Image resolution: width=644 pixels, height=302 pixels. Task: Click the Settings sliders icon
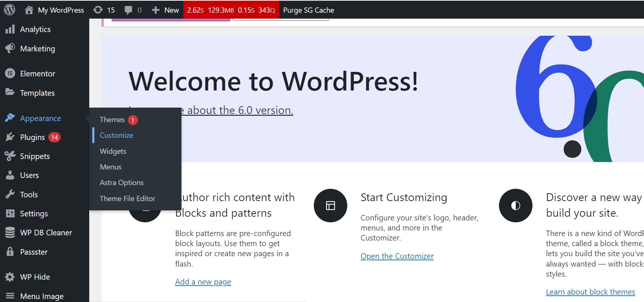[x=10, y=213]
